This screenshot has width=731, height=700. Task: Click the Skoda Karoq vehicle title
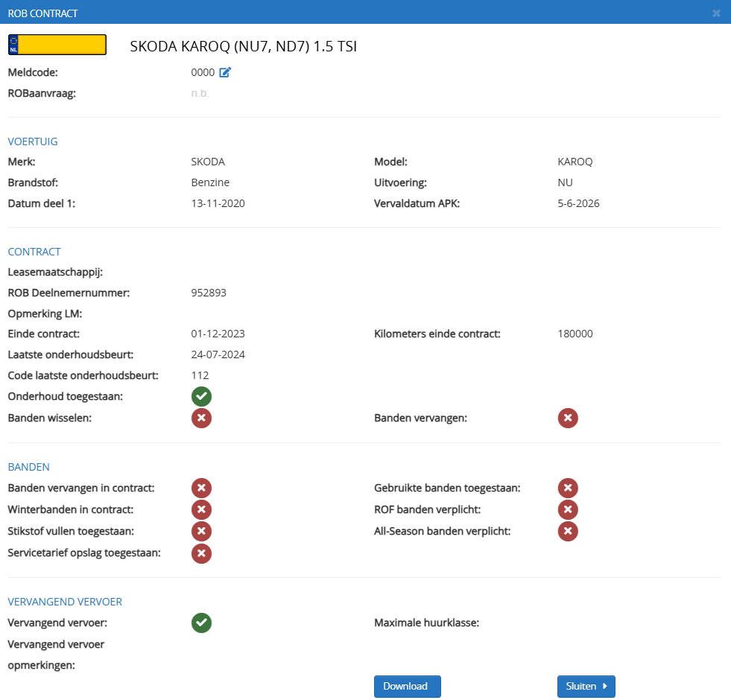point(244,46)
